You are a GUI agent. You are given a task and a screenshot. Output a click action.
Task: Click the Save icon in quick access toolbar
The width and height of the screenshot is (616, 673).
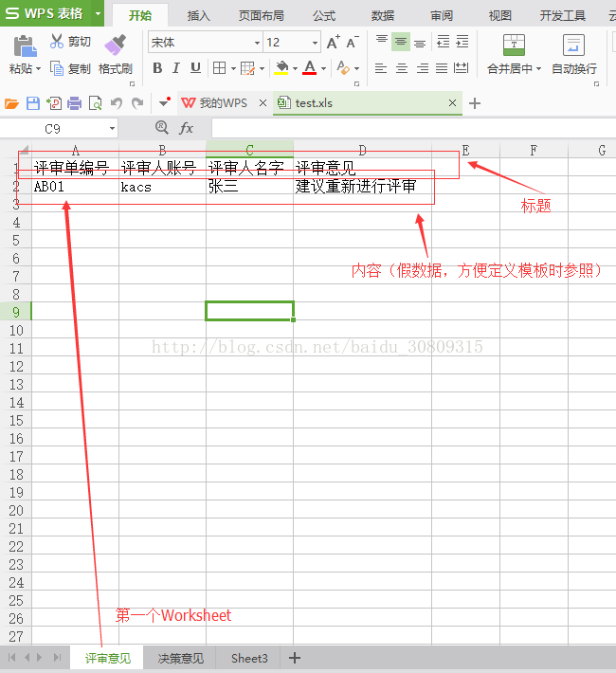coord(33,103)
